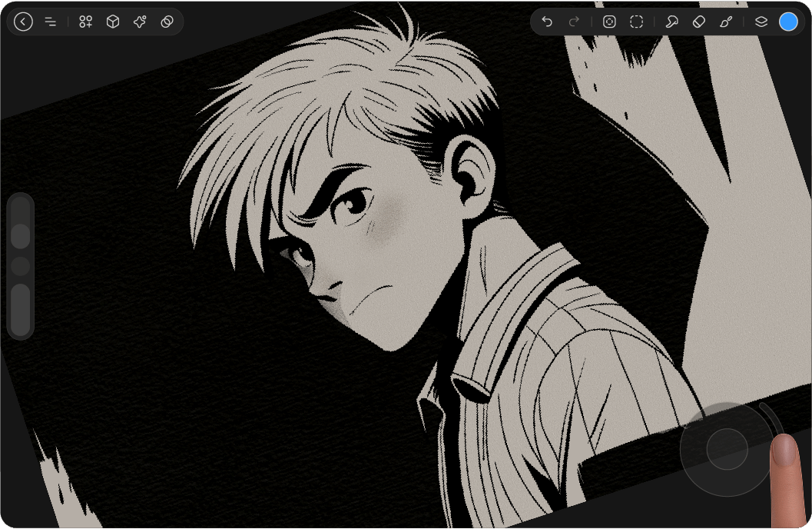Screen dimensions: 812x529
Task: Open the sparkle adjustments icon
Action: click(140, 22)
